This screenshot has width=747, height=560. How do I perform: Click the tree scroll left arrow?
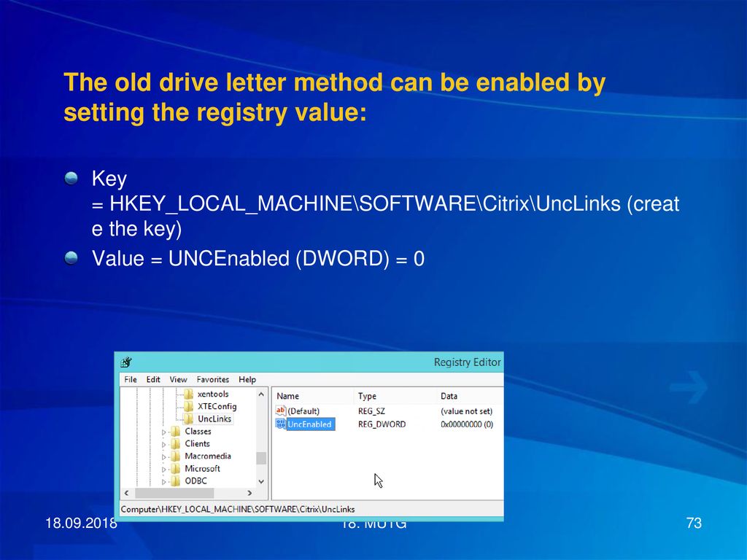pyautogui.click(x=126, y=493)
